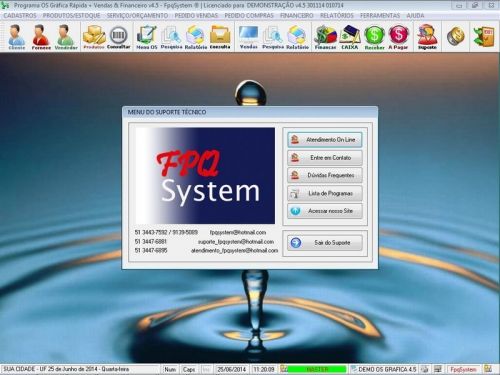Open the RELATÓRIOS menu

(x=337, y=16)
